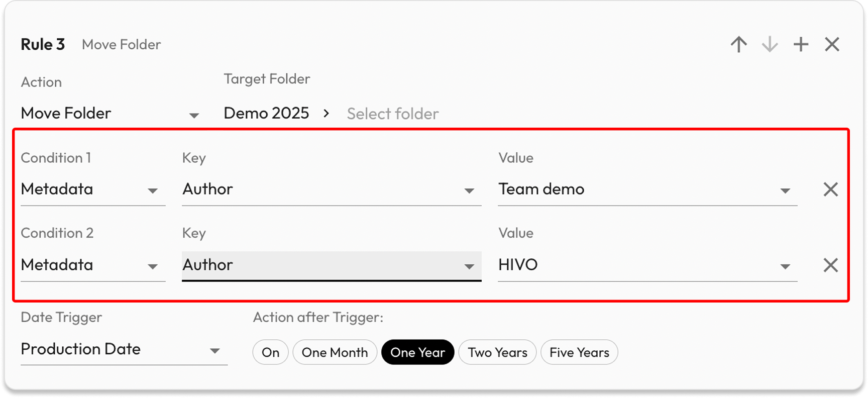Remove Condition 1 with its X icon
868x398 pixels.
[830, 189]
